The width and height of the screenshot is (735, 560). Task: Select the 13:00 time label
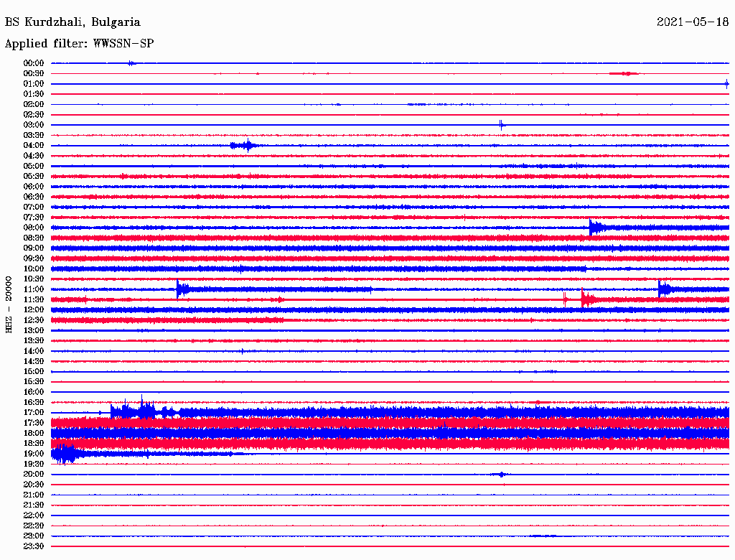coord(34,330)
